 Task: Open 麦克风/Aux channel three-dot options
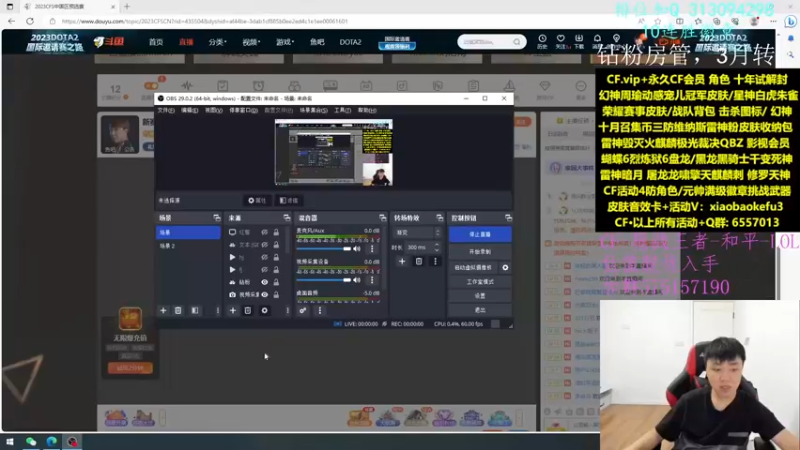[x=372, y=248]
